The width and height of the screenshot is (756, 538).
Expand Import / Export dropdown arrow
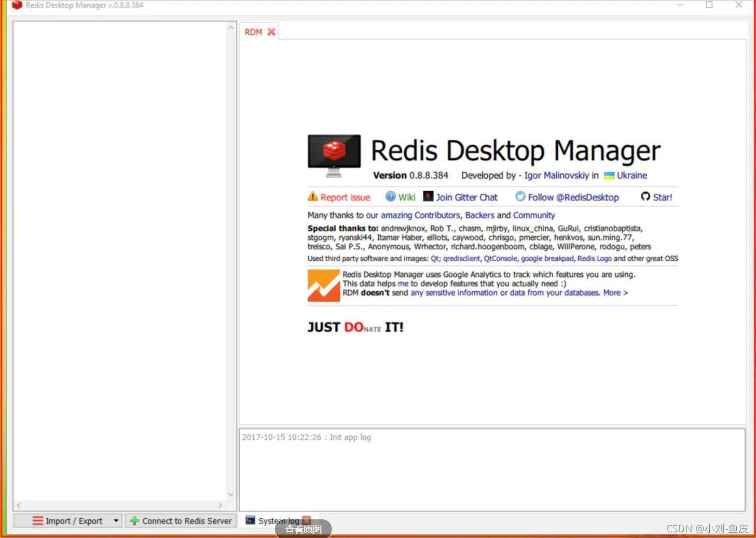pyautogui.click(x=116, y=521)
